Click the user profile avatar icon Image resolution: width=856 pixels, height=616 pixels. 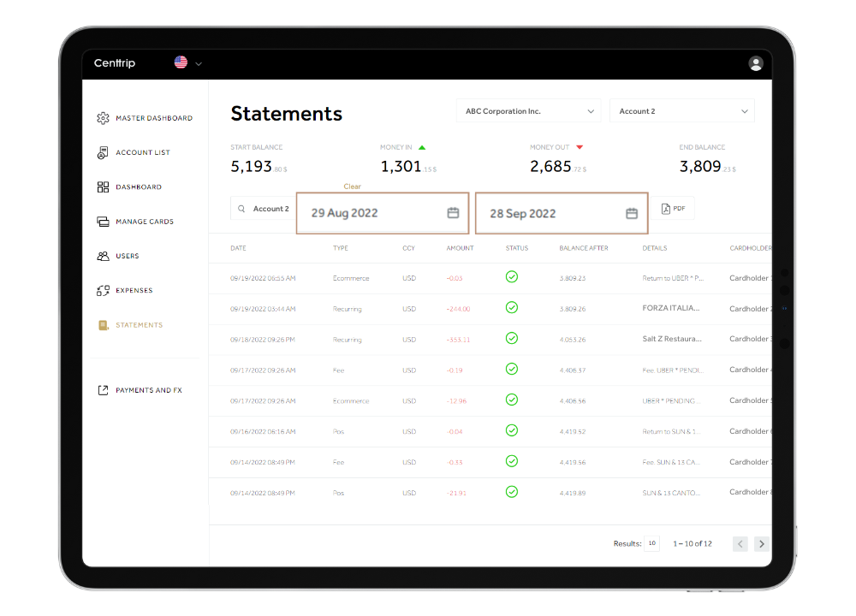pos(755,63)
